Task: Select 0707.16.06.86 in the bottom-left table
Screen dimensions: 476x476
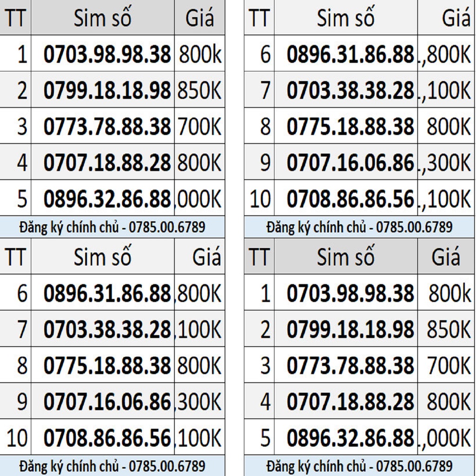Action: coord(107,402)
